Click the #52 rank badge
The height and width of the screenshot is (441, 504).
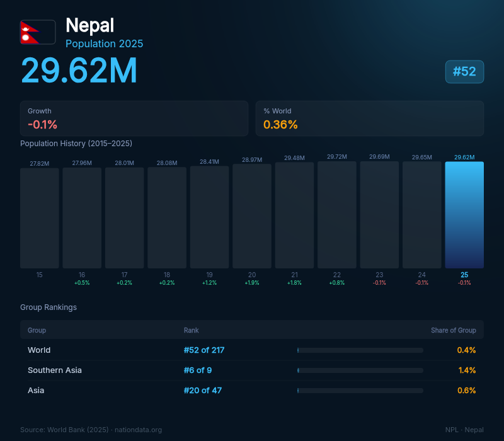[x=464, y=72]
